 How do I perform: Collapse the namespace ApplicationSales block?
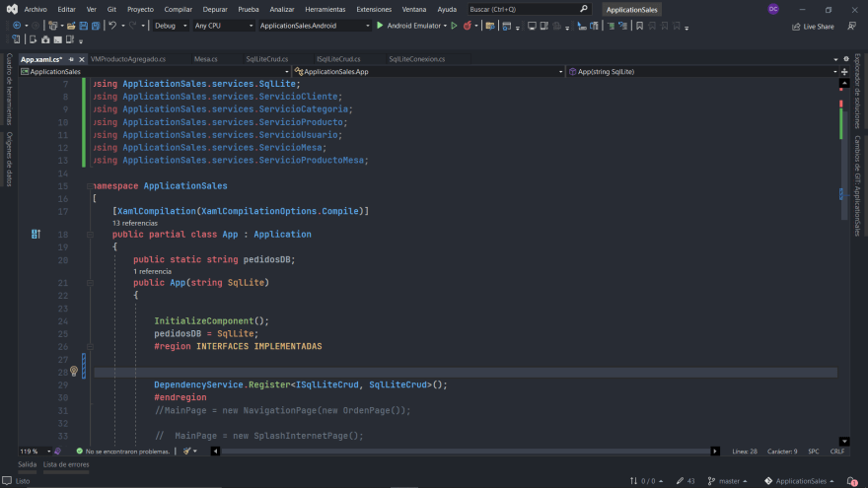click(90, 186)
